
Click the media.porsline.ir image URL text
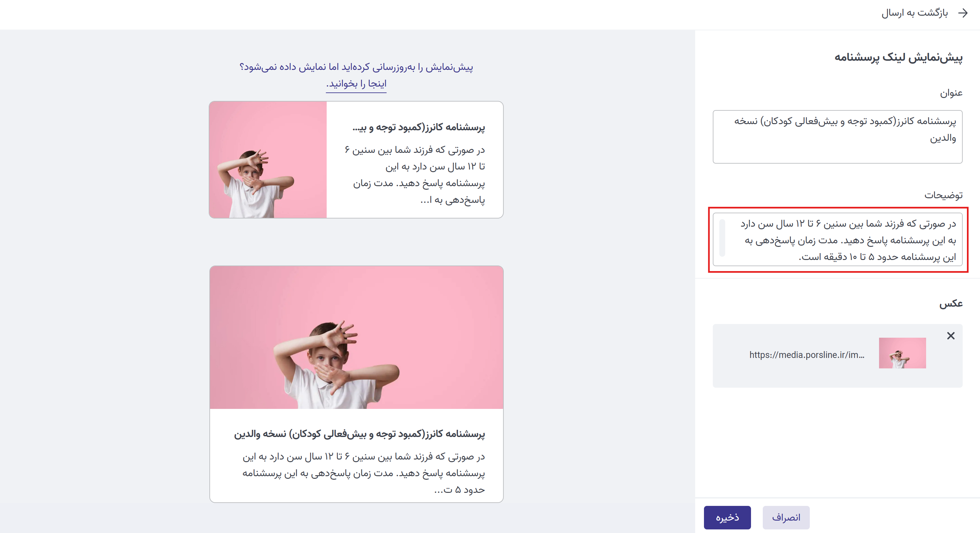pyautogui.click(x=807, y=355)
